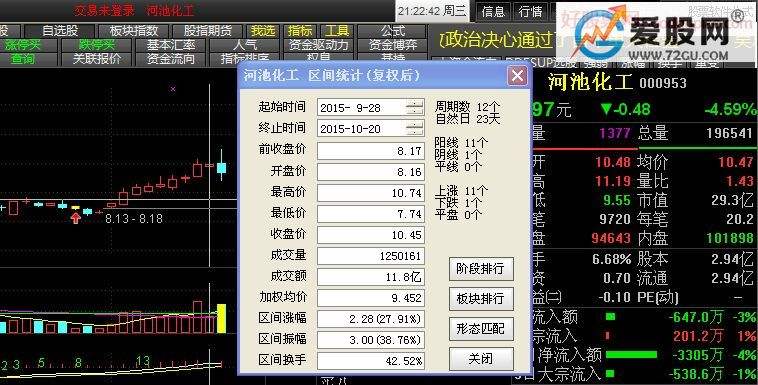
Task: Click the clock showing 21:22:42 周三
Action: 433,10
